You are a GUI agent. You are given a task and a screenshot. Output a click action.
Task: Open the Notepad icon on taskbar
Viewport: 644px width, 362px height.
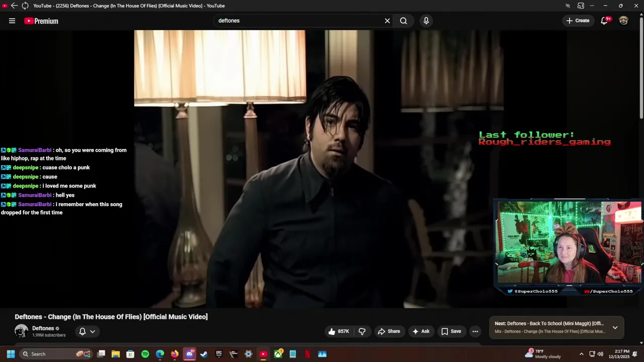(x=293, y=354)
